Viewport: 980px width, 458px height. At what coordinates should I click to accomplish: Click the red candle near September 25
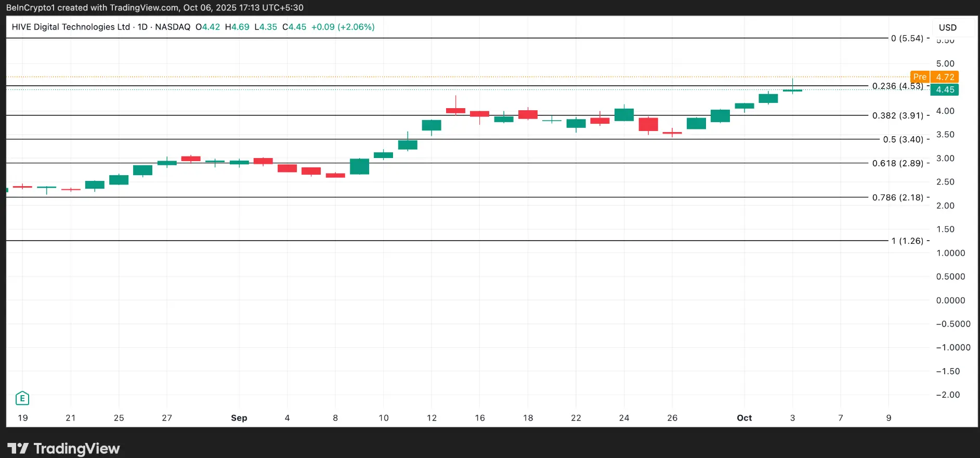click(648, 124)
